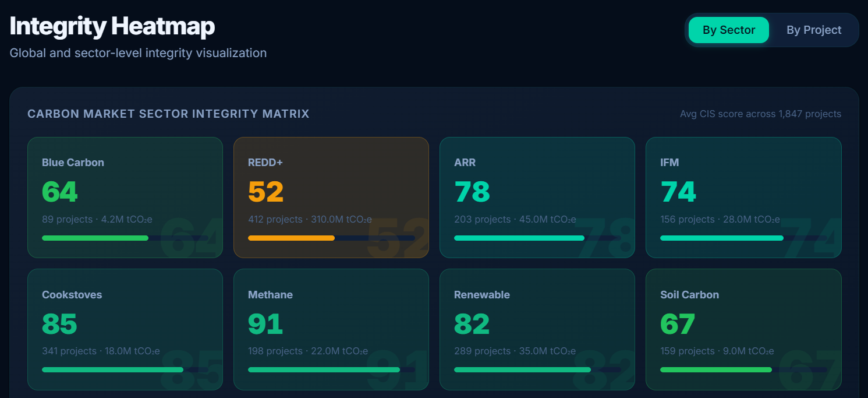Click the IFM score progress bar
868x398 pixels.
(x=743, y=238)
